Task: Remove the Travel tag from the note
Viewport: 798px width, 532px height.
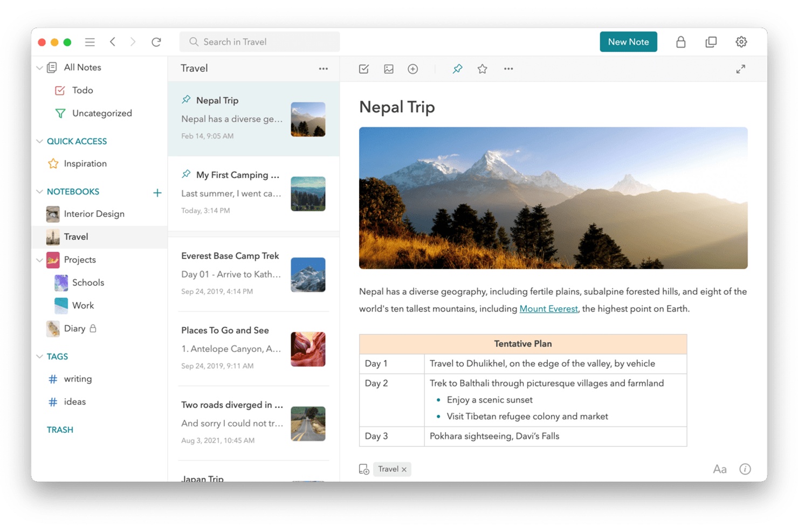Action: [x=403, y=469]
